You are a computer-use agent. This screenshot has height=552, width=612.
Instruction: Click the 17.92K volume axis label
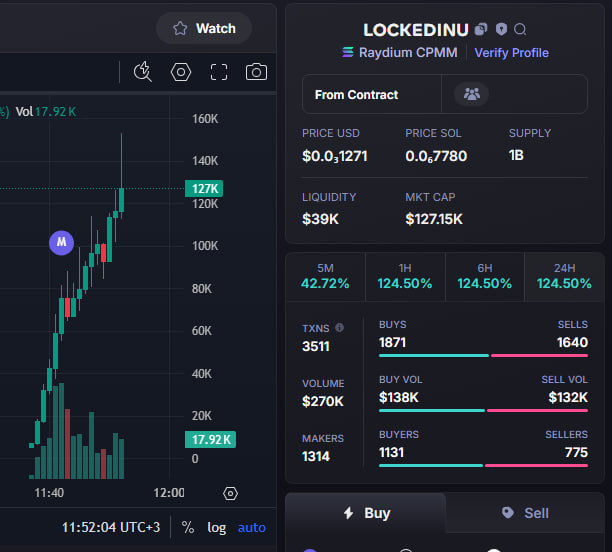[210, 440]
